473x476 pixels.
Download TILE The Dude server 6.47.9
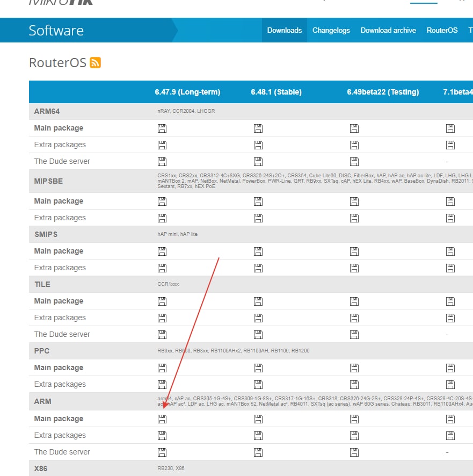(x=162, y=335)
